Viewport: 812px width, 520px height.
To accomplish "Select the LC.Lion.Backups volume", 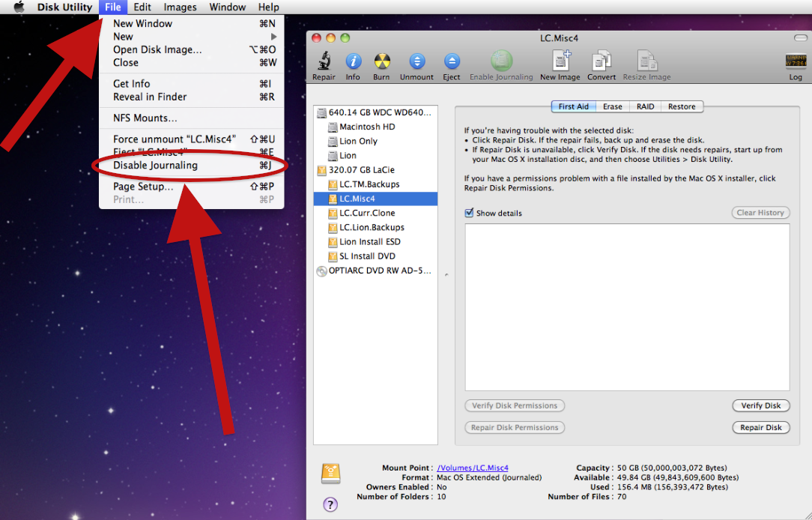I will [x=375, y=227].
